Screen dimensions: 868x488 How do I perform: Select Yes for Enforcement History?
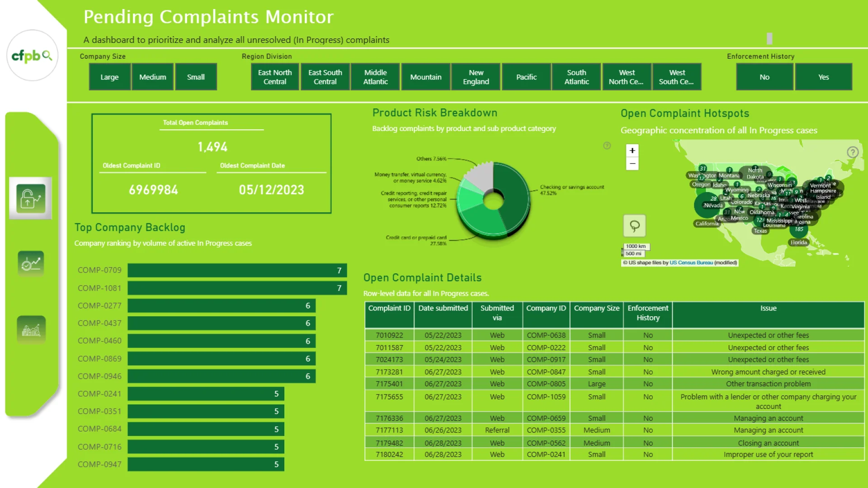coord(823,77)
